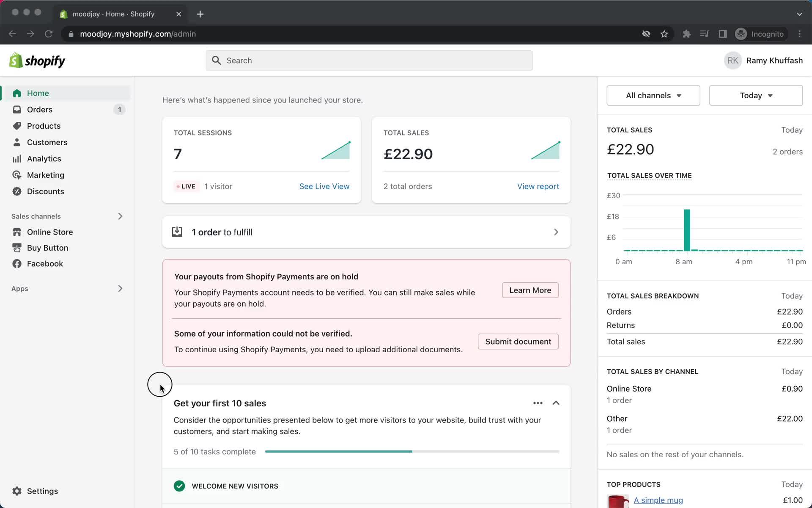Click the Products tag icon

click(x=17, y=126)
